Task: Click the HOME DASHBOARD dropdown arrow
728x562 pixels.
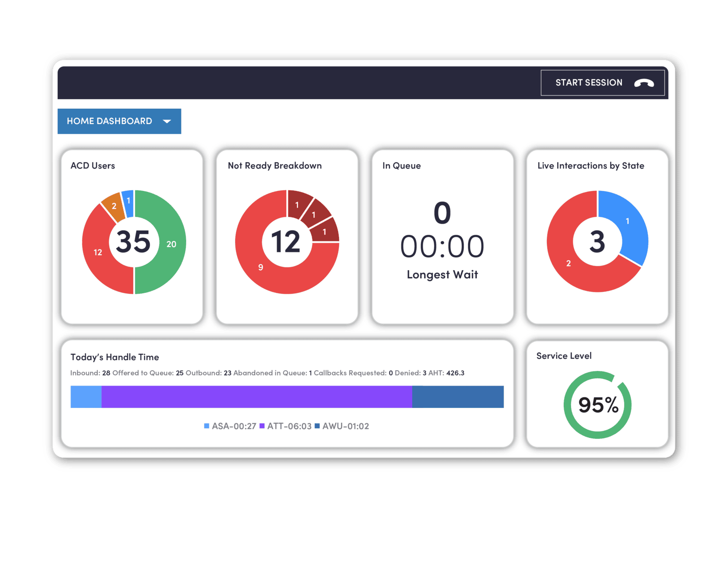Action: [x=167, y=121]
